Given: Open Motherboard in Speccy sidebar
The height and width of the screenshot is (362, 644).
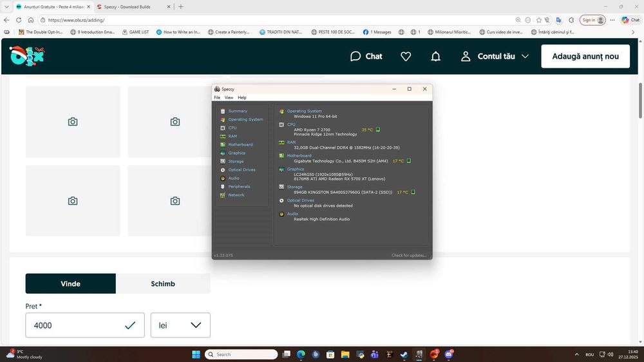Looking at the screenshot, I should pyautogui.click(x=240, y=145).
